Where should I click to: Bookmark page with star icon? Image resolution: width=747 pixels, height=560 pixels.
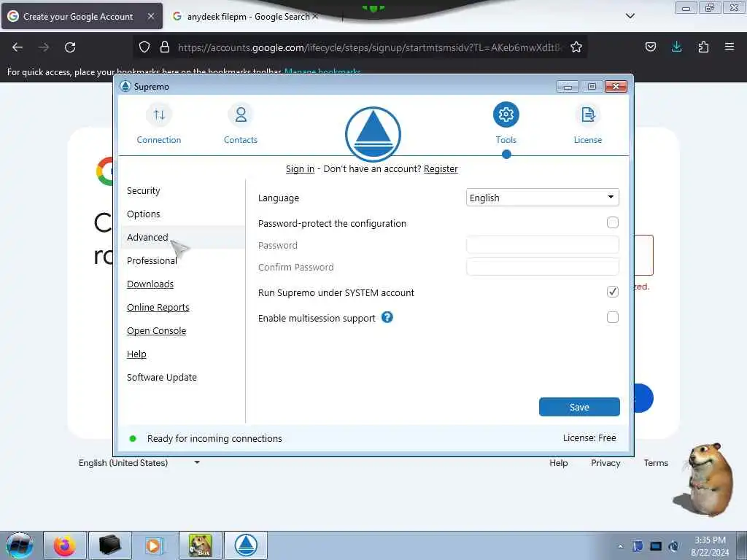tap(576, 47)
